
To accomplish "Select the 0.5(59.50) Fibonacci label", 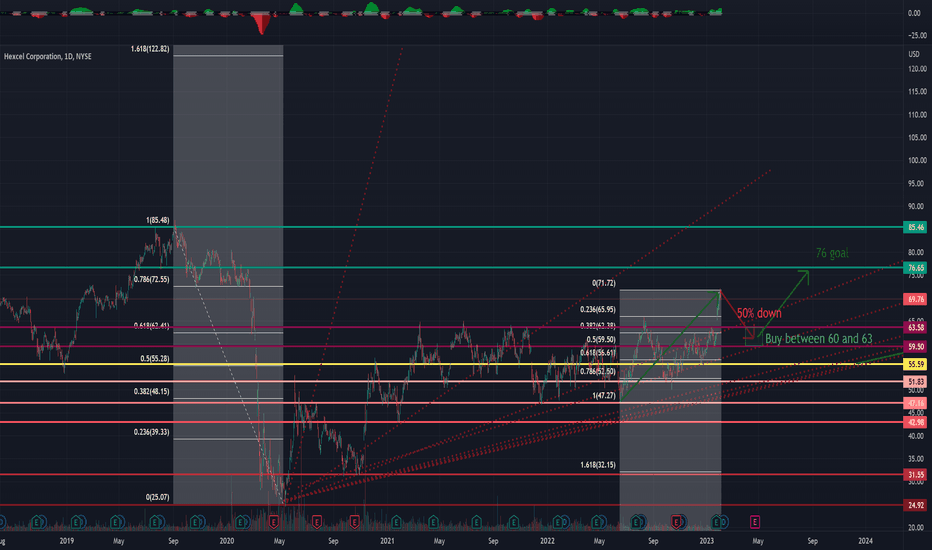I will (x=601, y=340).
